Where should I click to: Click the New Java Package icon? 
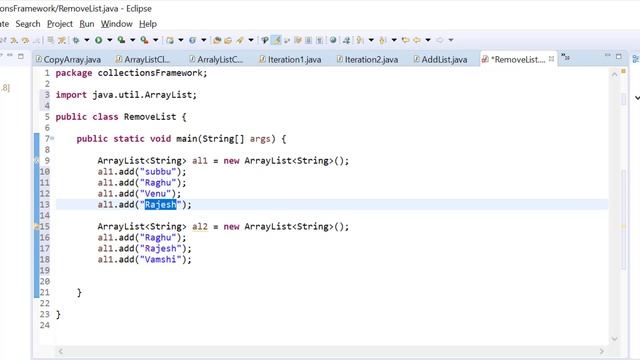(170, 40)
